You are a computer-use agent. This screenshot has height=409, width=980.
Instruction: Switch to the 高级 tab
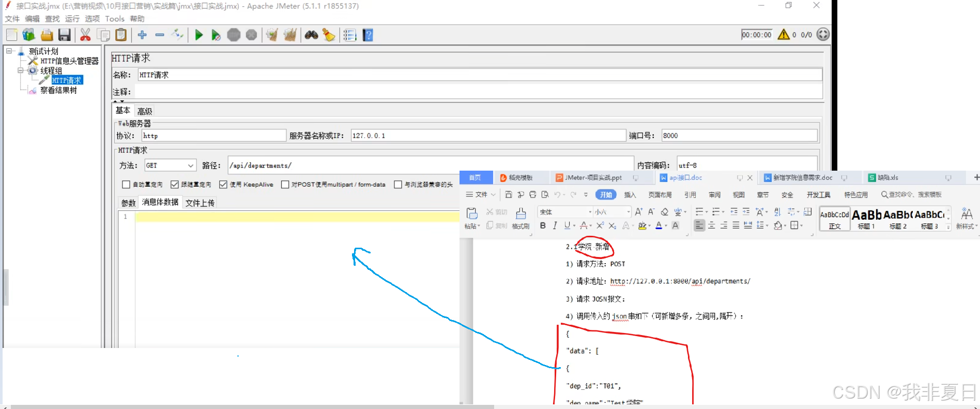point(145,111)
